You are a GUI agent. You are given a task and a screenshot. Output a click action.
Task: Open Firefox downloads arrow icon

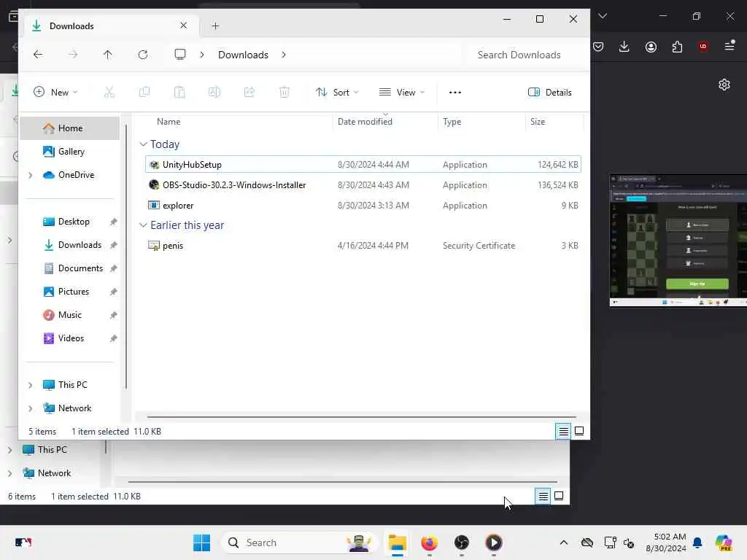click(x=624, y=46)
